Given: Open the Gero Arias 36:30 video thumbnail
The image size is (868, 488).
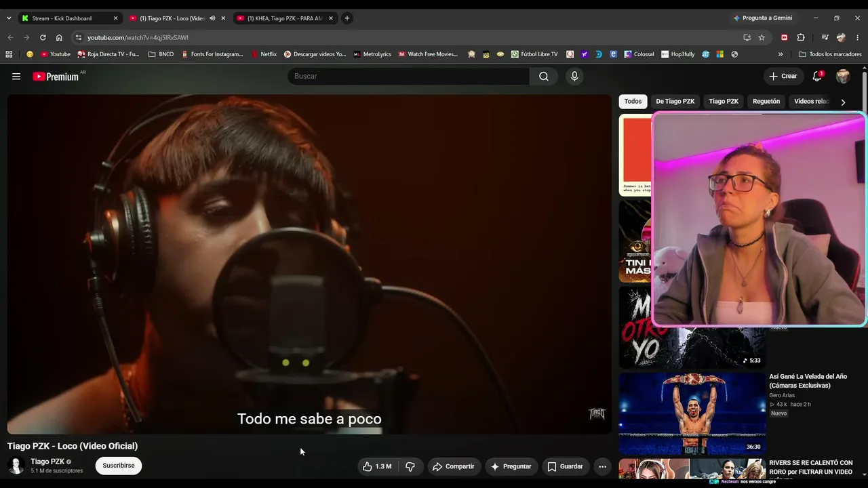Looking at the screenshot, I should point(692,413).
